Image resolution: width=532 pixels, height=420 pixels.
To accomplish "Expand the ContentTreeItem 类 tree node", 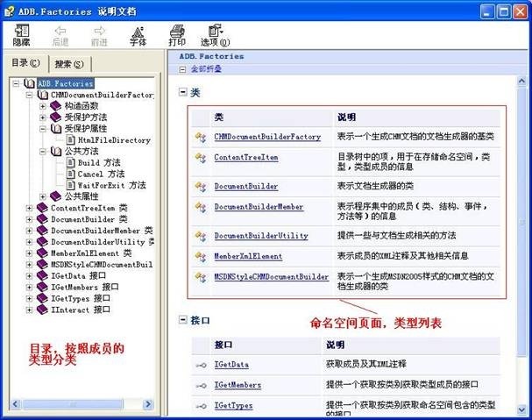I will coord(30,208).
